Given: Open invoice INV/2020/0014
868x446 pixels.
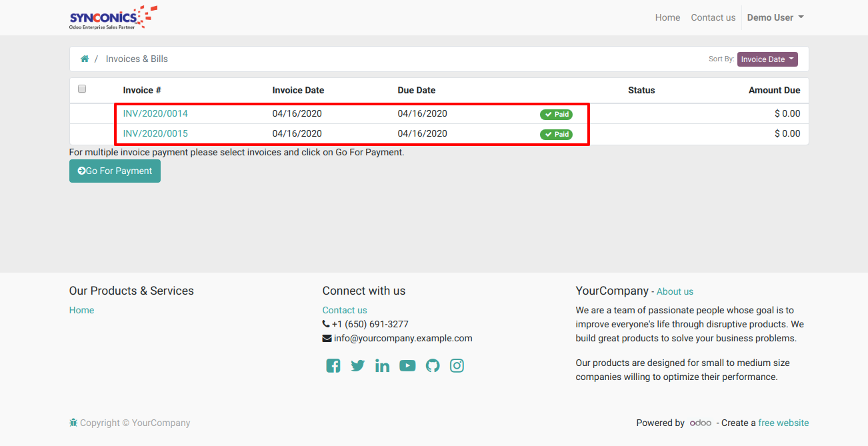Looking at the screenshot, I should click(155, 113).
